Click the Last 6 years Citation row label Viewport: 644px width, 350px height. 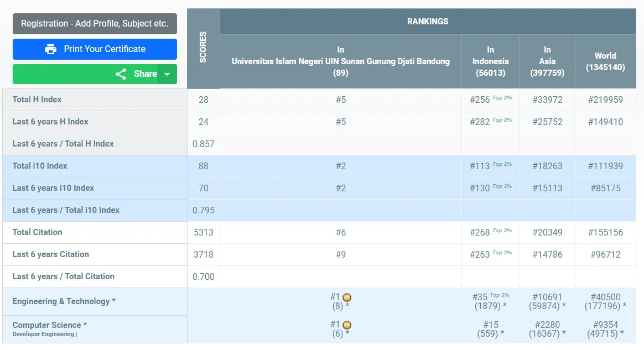[x=51, y=254]
